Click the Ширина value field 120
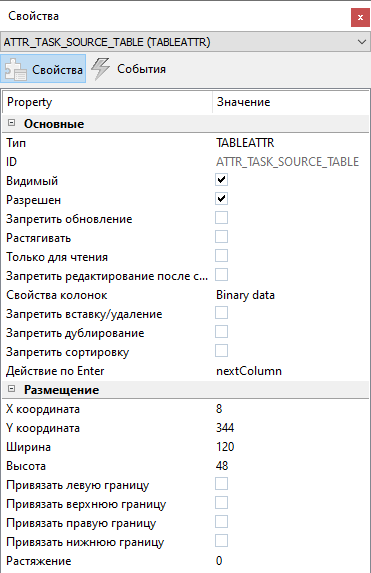Screen dimensions: 371x573 [x=225, y=447]
